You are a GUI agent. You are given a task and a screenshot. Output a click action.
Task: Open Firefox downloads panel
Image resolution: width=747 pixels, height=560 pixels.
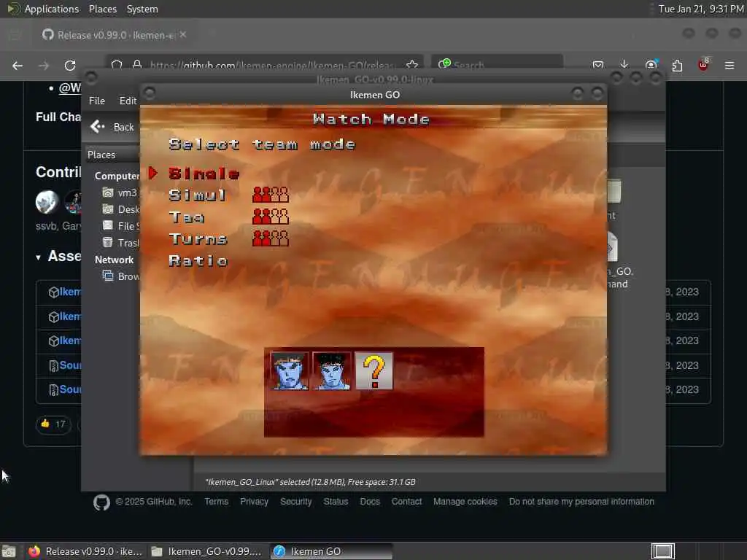(624, 65)
